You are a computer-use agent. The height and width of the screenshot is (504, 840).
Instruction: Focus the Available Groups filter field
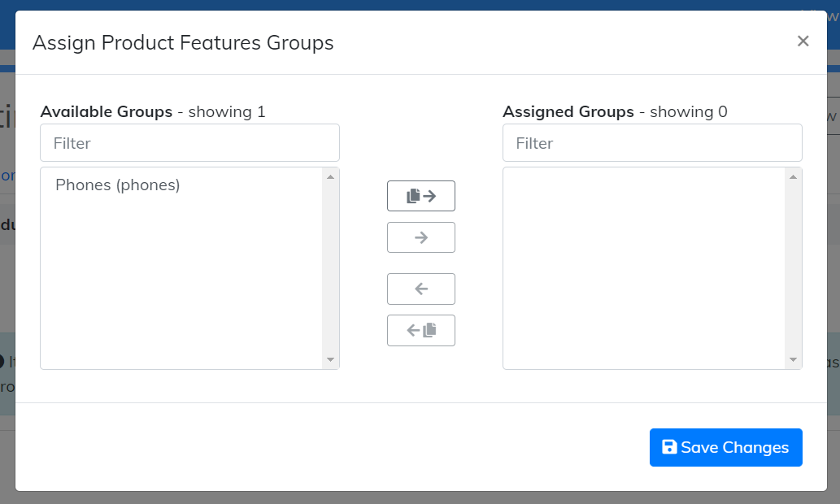click(x=189, y=143)
